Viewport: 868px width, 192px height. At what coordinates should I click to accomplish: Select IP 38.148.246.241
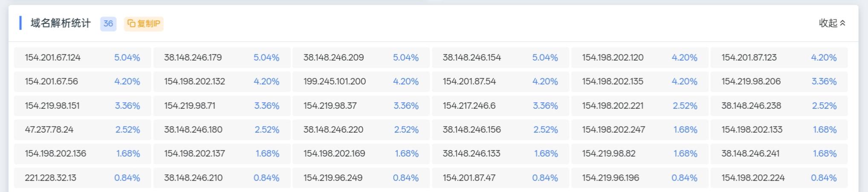coord(750,154)
